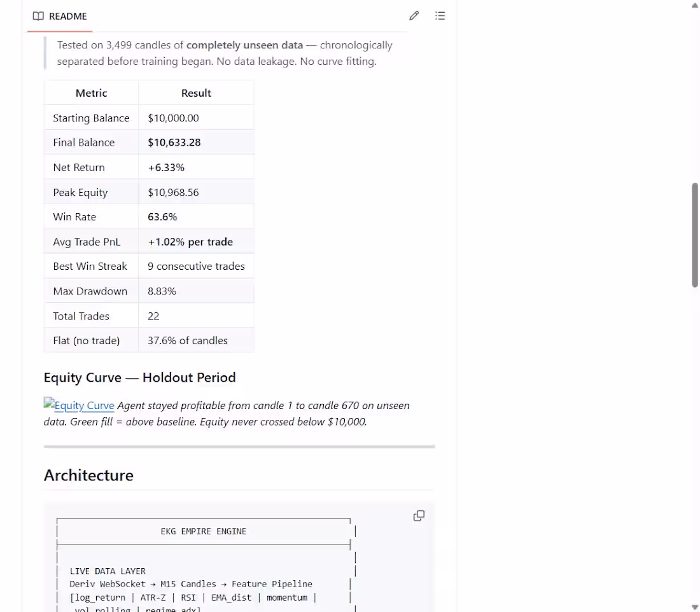This screenshot has width=700, height=612.
Task: Select the '9 consecutive trades' cell
Action: coord(196,266)
